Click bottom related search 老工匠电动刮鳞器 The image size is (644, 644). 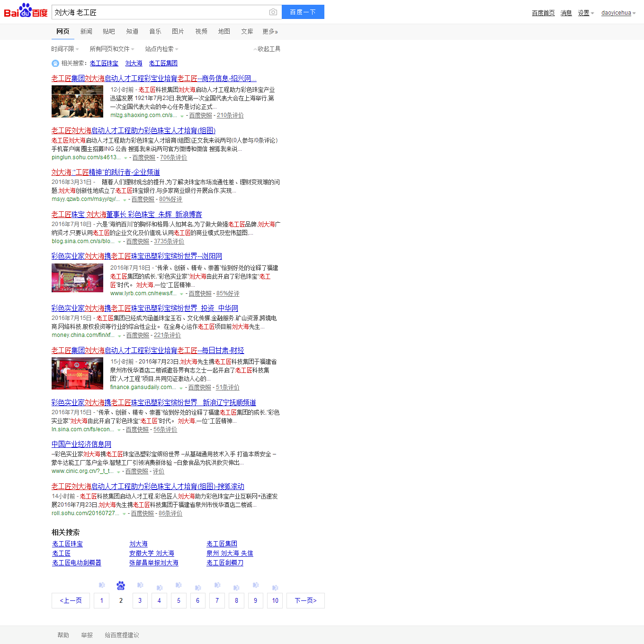click(x=77, y=562)
